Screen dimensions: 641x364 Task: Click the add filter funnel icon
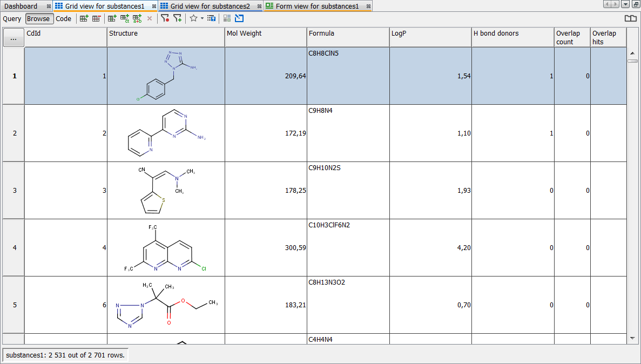pos(177,18)
